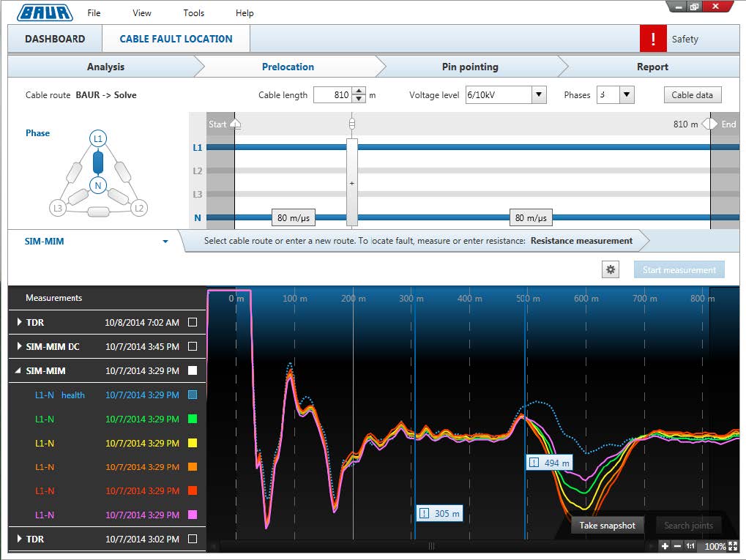
Task: Click the Cable data button
Action: coord(691,94)
